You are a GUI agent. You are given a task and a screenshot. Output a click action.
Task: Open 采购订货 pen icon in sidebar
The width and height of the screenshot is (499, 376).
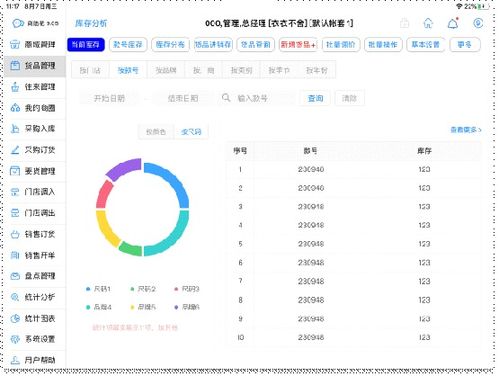pyautogui.click(x=15, y=150)
